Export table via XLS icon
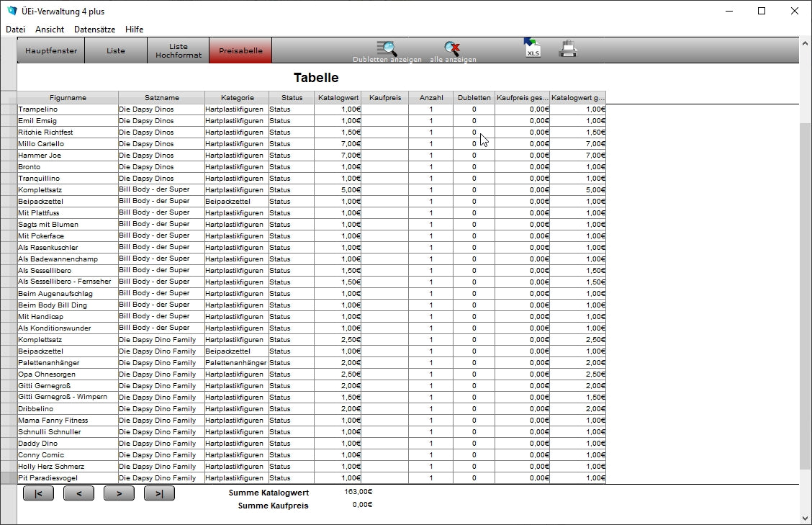Viewport: 812px width, 525px height. click(532, 48)
